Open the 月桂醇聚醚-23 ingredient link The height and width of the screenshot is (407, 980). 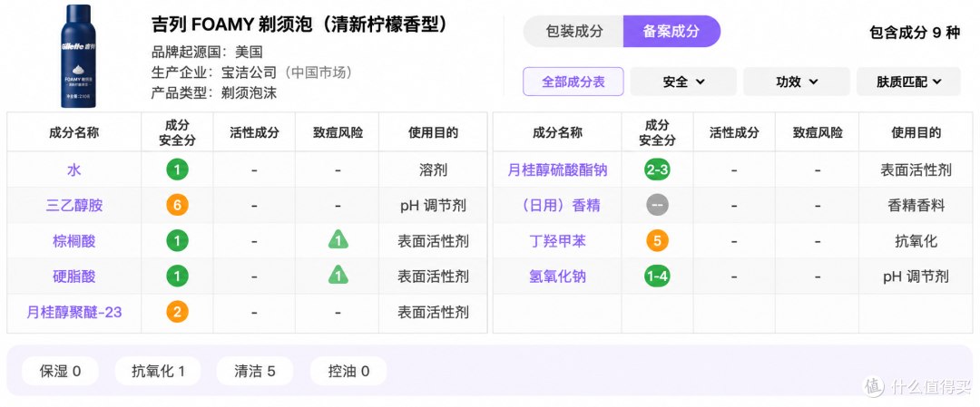tap(74, 312)
